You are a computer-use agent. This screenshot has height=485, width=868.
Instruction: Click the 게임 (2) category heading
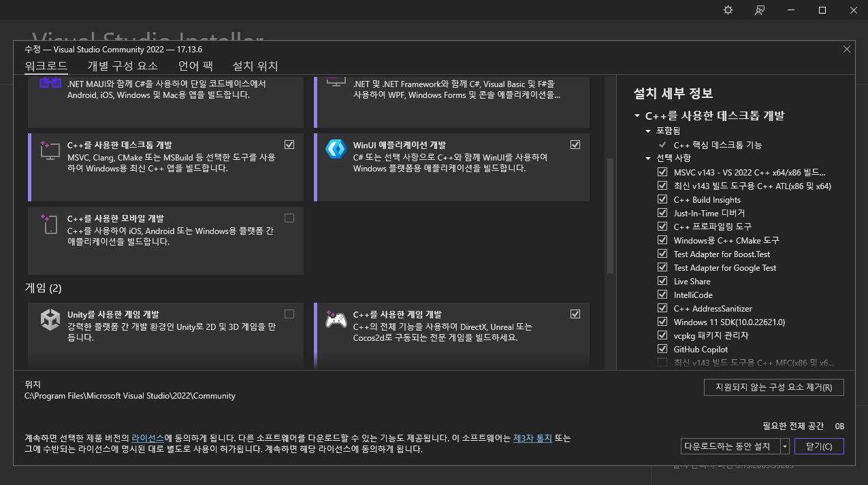coord(43,288)
